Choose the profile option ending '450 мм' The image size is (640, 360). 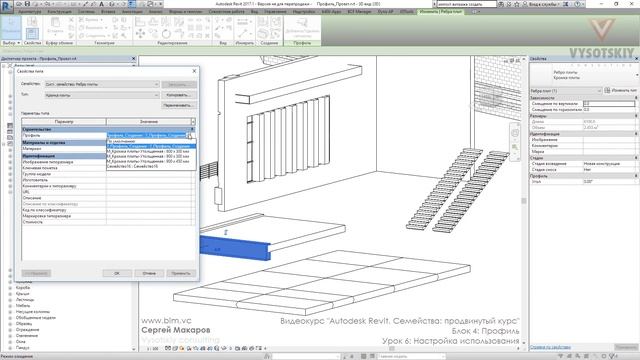click(151, 161)
